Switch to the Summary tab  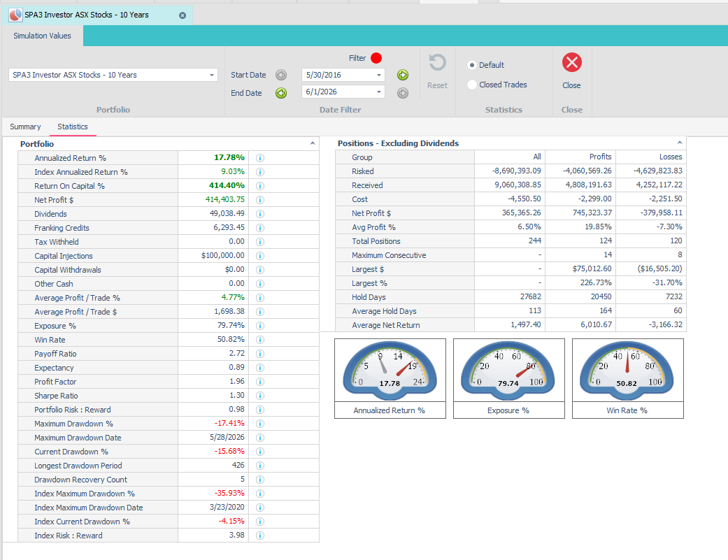tap(26, 127)
